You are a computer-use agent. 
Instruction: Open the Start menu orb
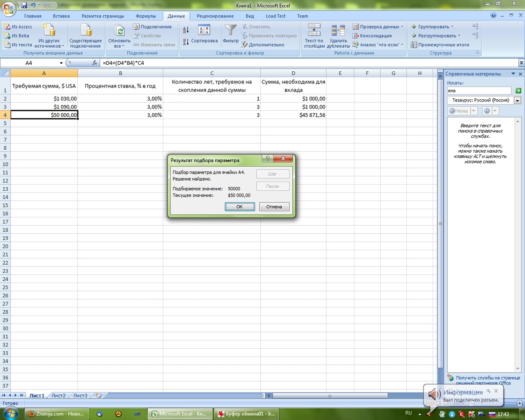[10, 413]
